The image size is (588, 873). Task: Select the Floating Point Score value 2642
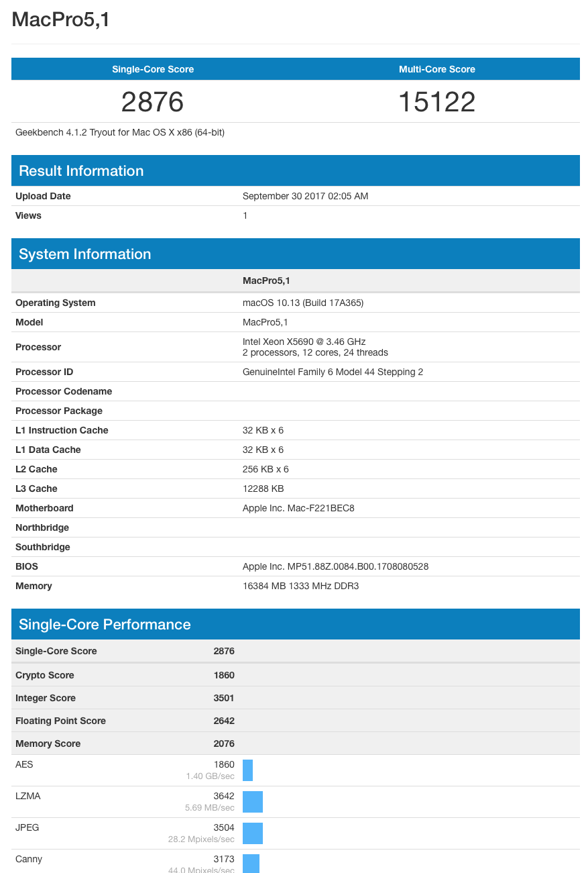pos(224,721)
